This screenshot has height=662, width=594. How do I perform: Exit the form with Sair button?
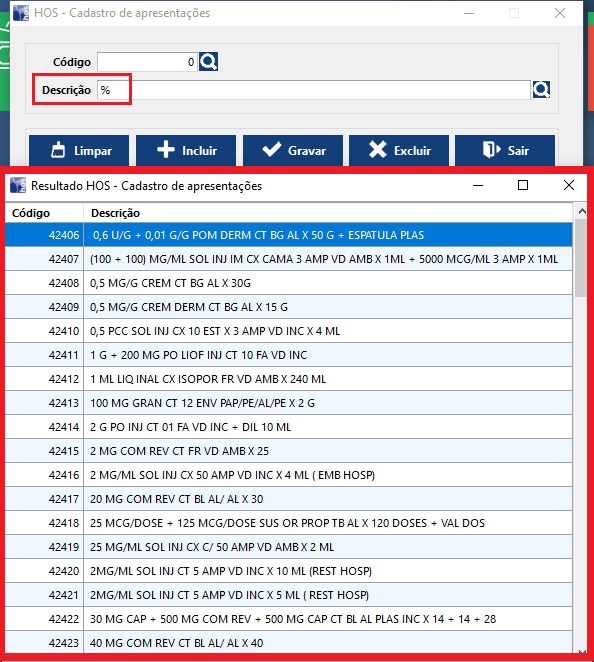tap(505, 151)
